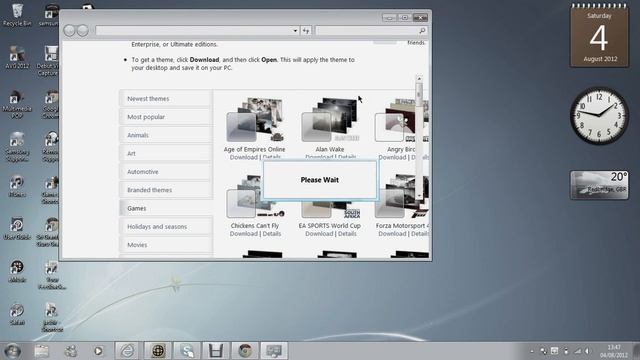This screenshot has width=640, height=360.
Task: Click the browser forward button
Action: (x=82, y=31)
